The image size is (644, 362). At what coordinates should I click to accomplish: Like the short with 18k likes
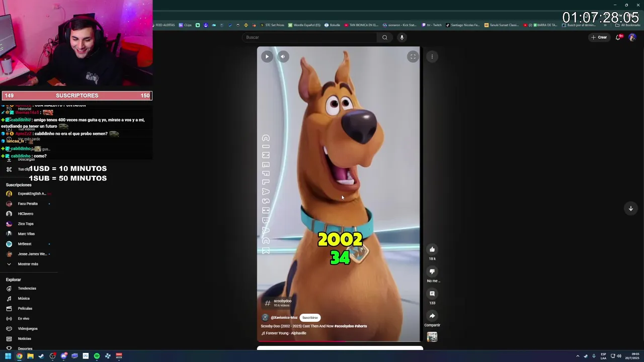click(x=432, y=249)
